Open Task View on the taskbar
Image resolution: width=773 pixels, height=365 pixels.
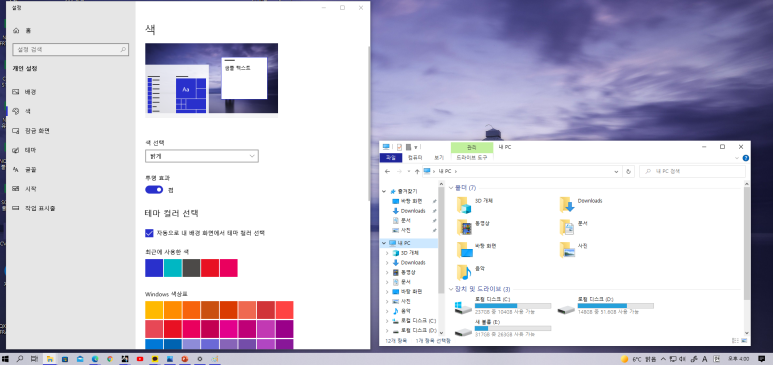35,359
